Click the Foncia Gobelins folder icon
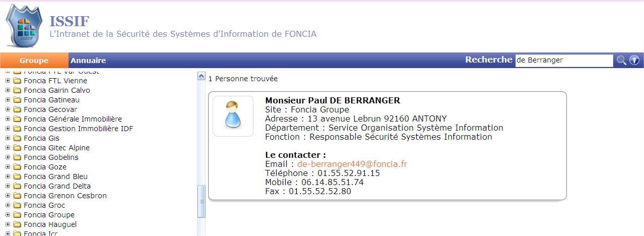Viewport: 644px width, 236px height. (17, 157)
